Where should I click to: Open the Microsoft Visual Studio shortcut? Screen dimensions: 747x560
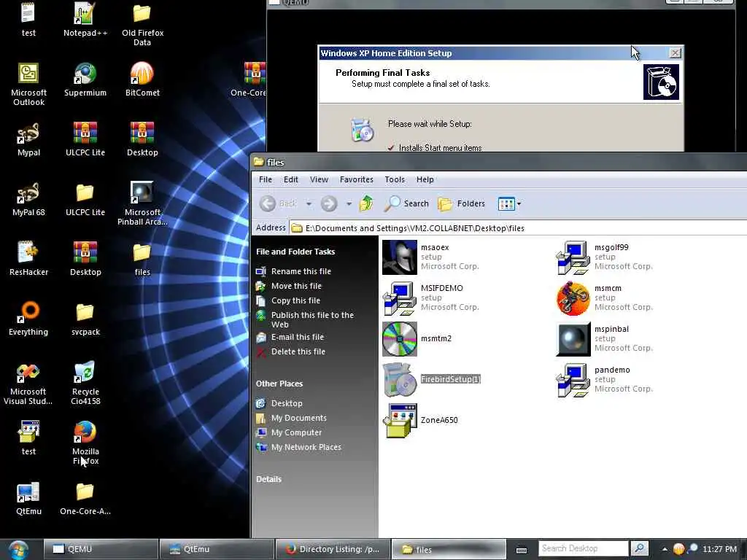(28, 384)
